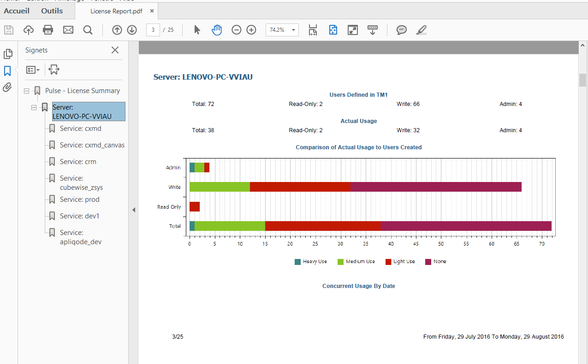Go to previous page arrow
Viewport: 588px width, 364px height.
[x=117, y=30]
